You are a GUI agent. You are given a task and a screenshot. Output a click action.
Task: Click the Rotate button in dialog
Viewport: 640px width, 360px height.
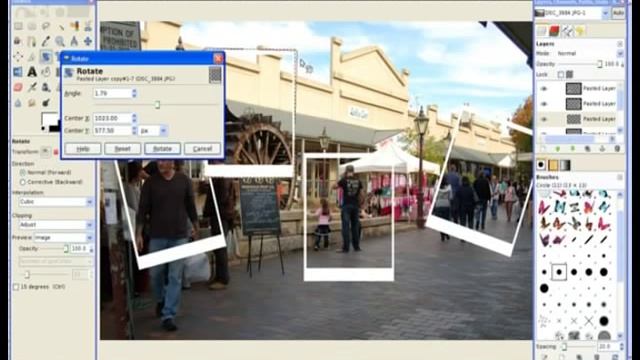coord(162,149)
